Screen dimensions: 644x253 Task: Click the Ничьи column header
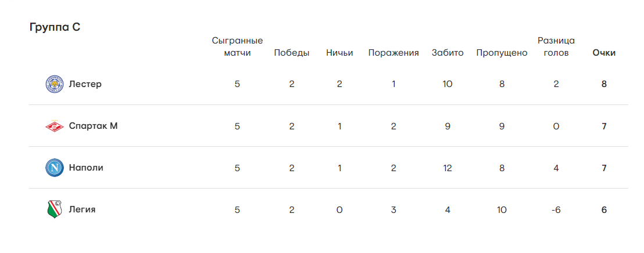tap(339, 53)
